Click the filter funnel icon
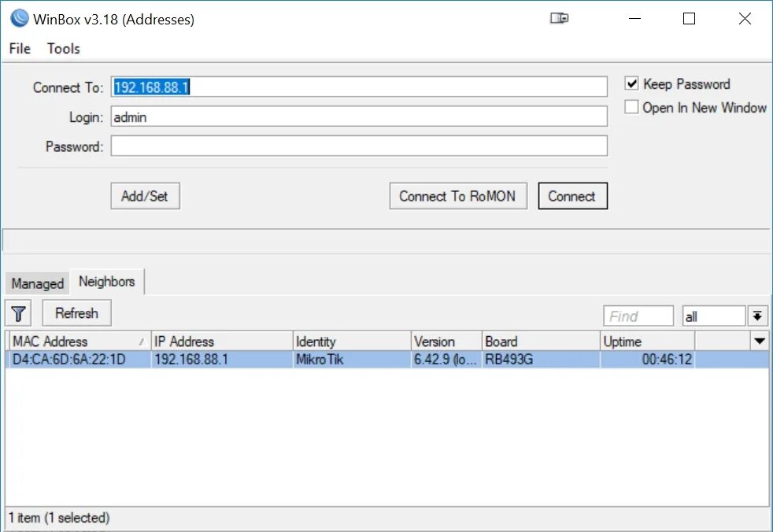 tap(18, 313)
